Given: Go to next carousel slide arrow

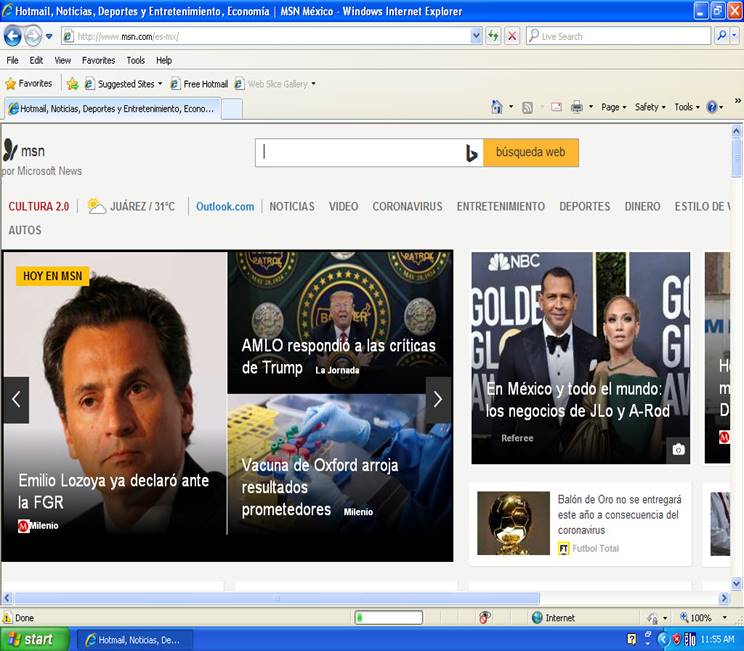Looking at the screenshot, I should (437, 399).
